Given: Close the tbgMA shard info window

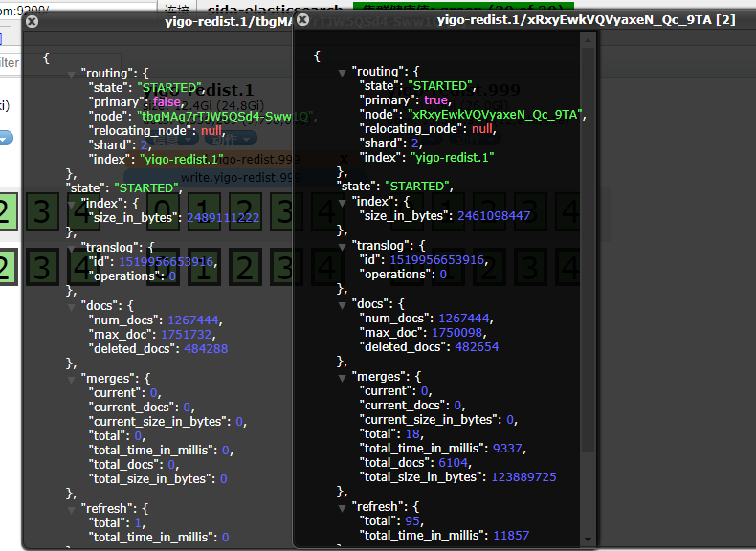Looking at the screenshot, I should [x=32, y=21].
